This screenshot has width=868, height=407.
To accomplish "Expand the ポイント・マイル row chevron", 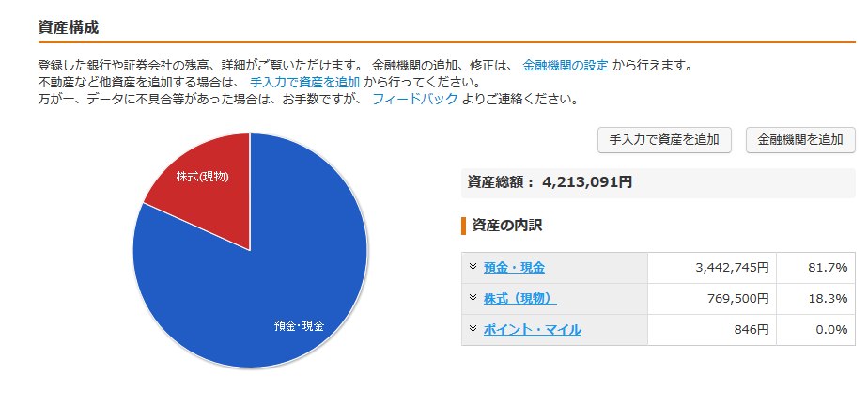I will point(473,329).
